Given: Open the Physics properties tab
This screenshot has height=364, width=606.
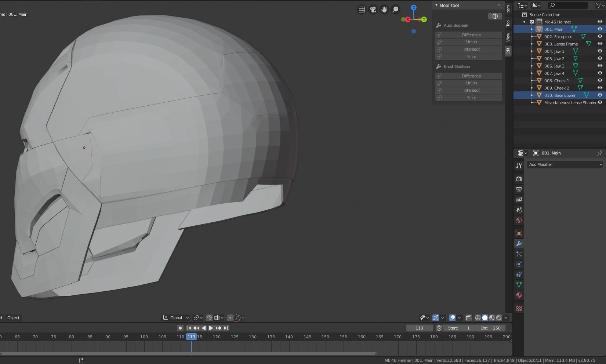Looking at the screenshot, I should 519,264.
